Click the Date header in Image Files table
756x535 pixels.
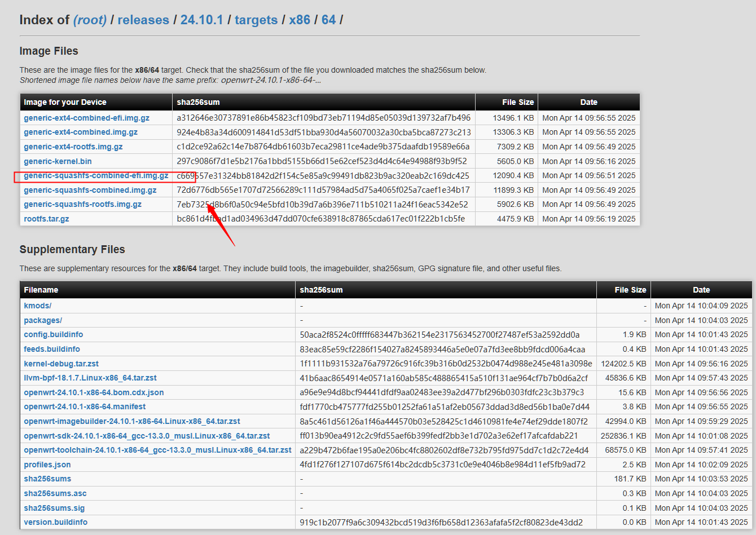tap(589, 102)
